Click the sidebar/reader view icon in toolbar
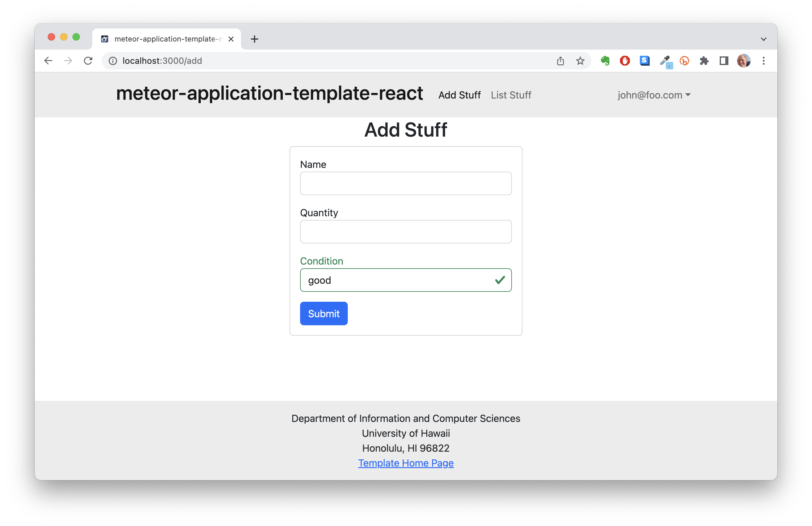The image size is (812, 526). (724, 61)
